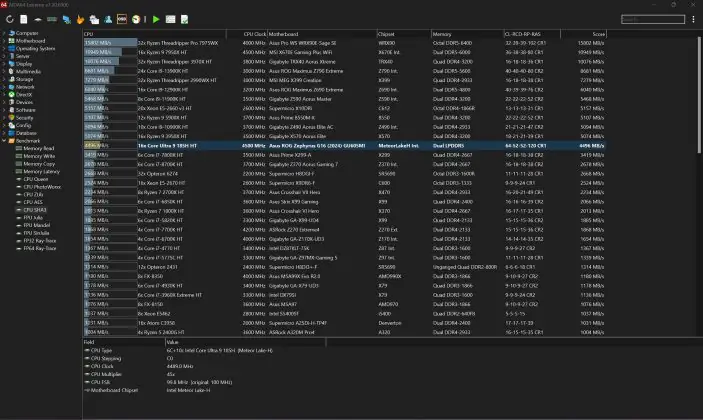This screenshot has width=703, height=420.
Task: Select the Ryzen Threadripper Pro 7975WX row
Action: (x=344, y=43)
